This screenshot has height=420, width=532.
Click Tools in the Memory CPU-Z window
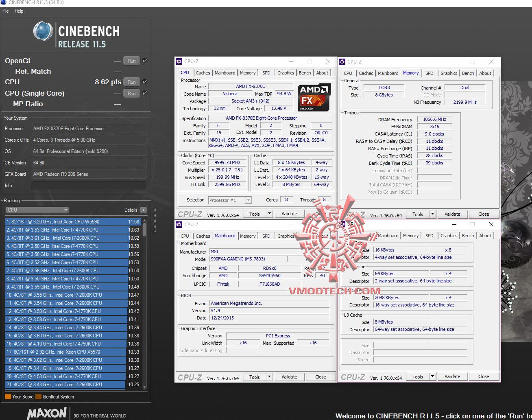coord(418,214)
